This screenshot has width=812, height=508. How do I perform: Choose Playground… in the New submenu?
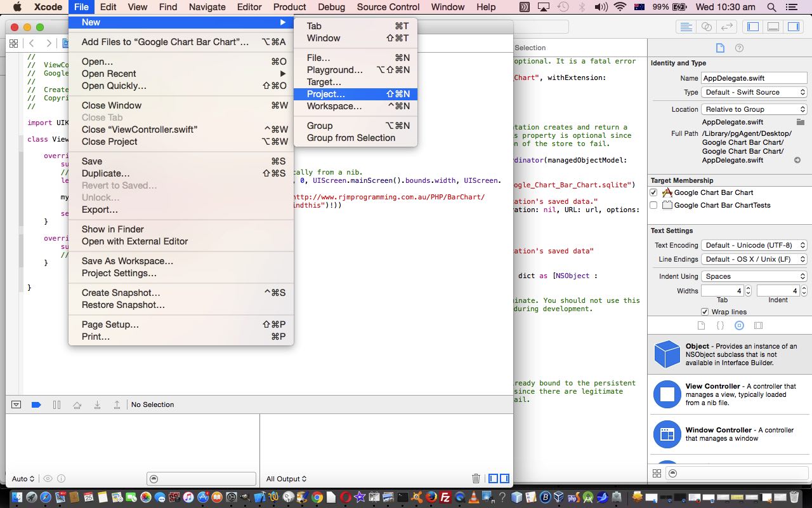pos(355,70)
